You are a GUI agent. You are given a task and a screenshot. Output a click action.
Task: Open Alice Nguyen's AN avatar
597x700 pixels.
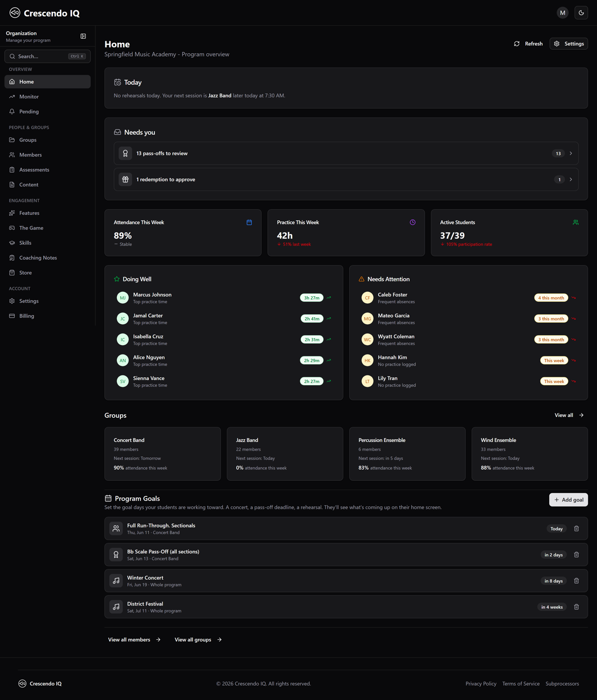coord(123,360)
